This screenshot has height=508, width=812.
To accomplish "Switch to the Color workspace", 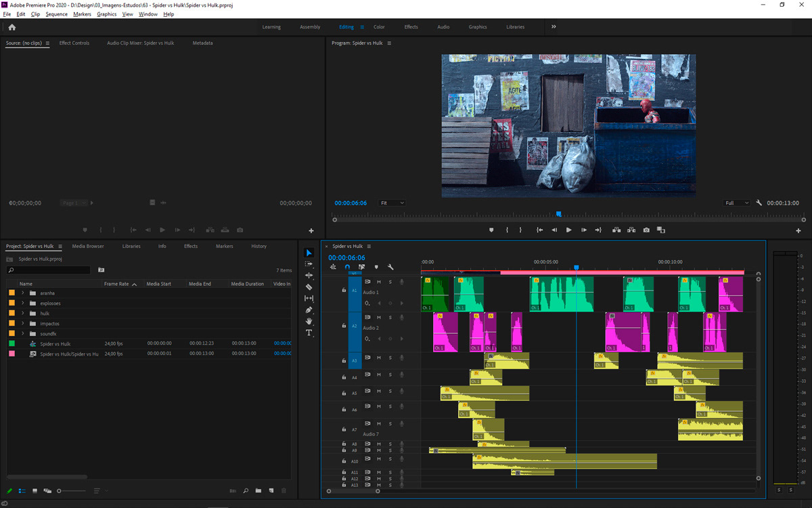I will (x=379, y=27).
